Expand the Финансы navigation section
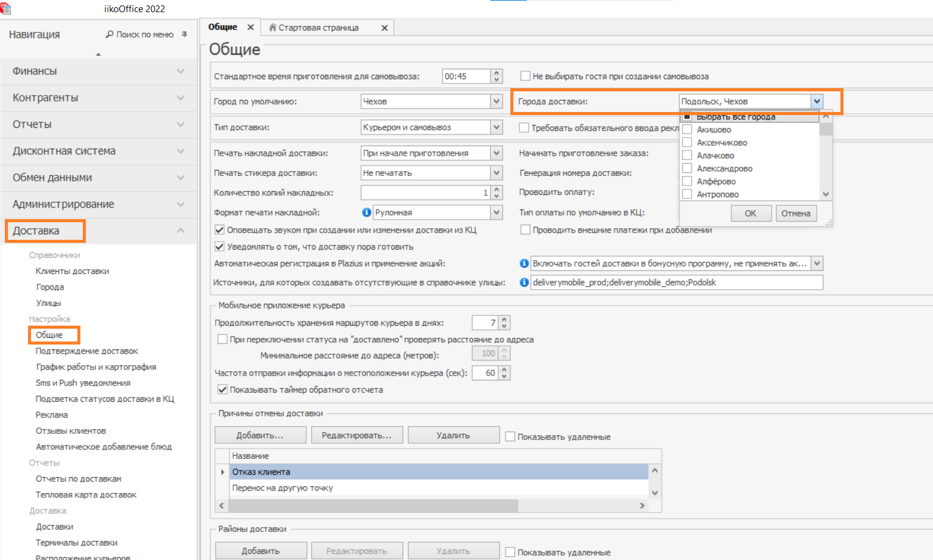 99,71
